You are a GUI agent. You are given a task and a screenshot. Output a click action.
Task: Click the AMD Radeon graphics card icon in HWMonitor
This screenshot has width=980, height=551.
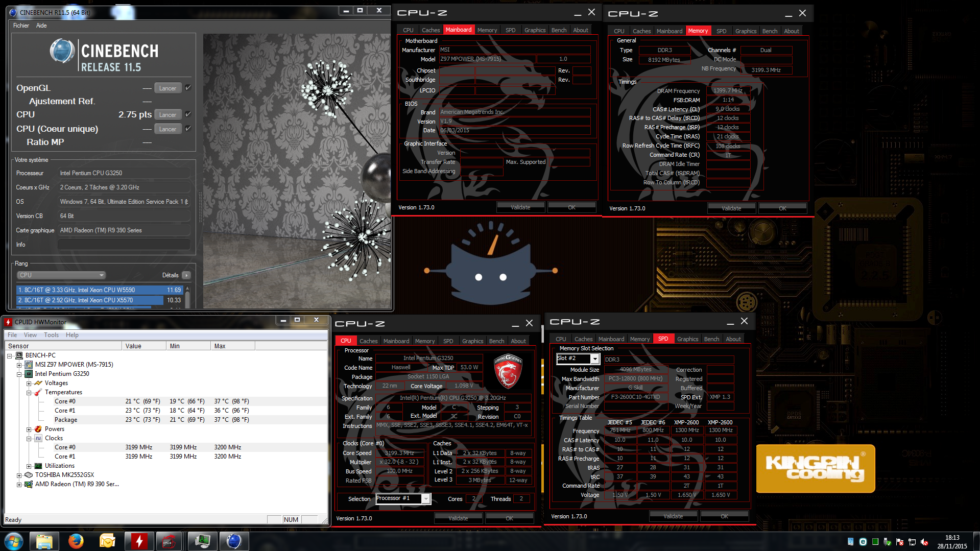pos(29,484)
